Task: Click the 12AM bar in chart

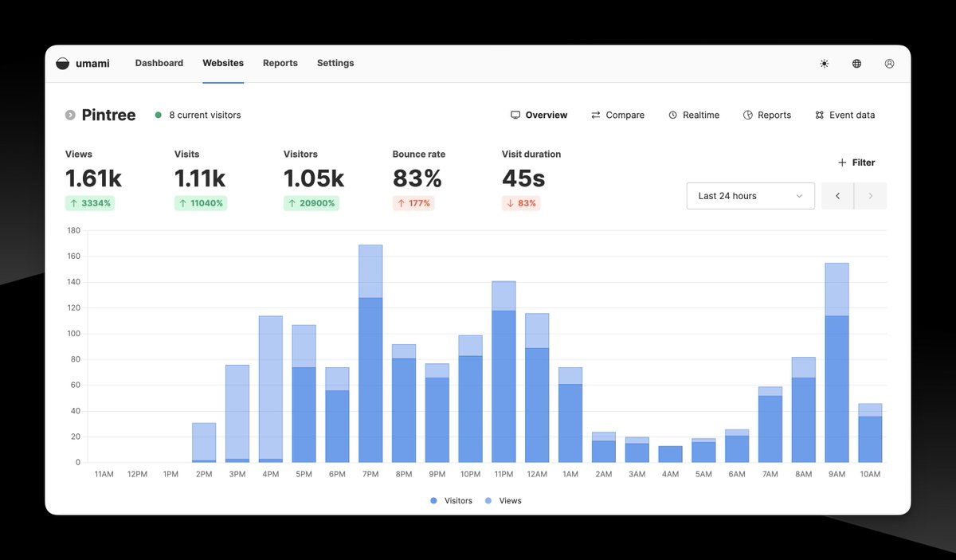Action: click(537, 388)
